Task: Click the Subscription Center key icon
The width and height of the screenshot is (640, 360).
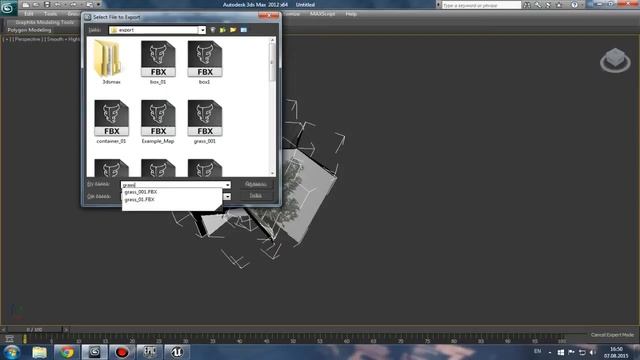Action: click(x=538, y=5)
